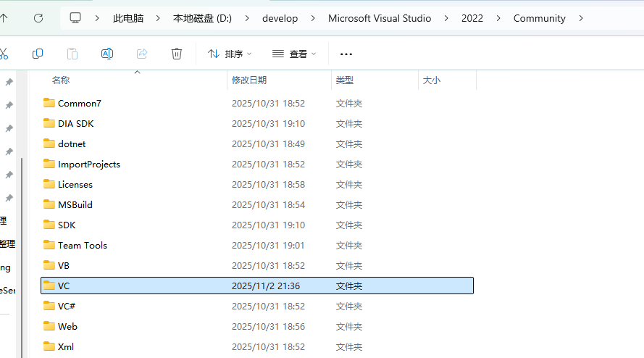Navigate to 本地磁盘 (D:) in breadcrumb

coord(203,18)
